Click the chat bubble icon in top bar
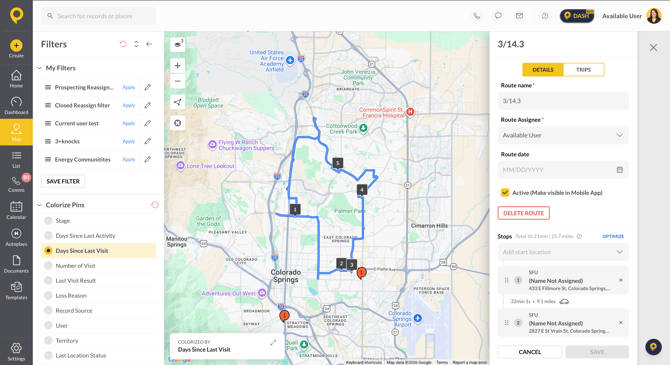This screenshot has width=670, height=365. [x=498, y=16]
